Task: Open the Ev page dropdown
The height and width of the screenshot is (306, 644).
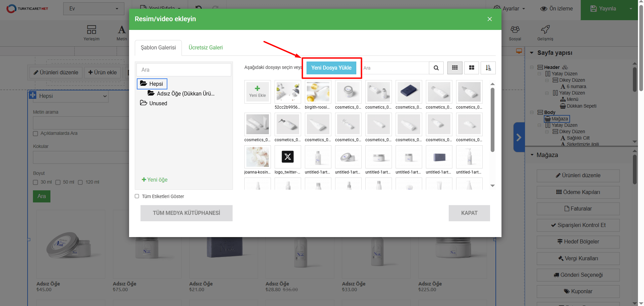Action: pos(93,9)
